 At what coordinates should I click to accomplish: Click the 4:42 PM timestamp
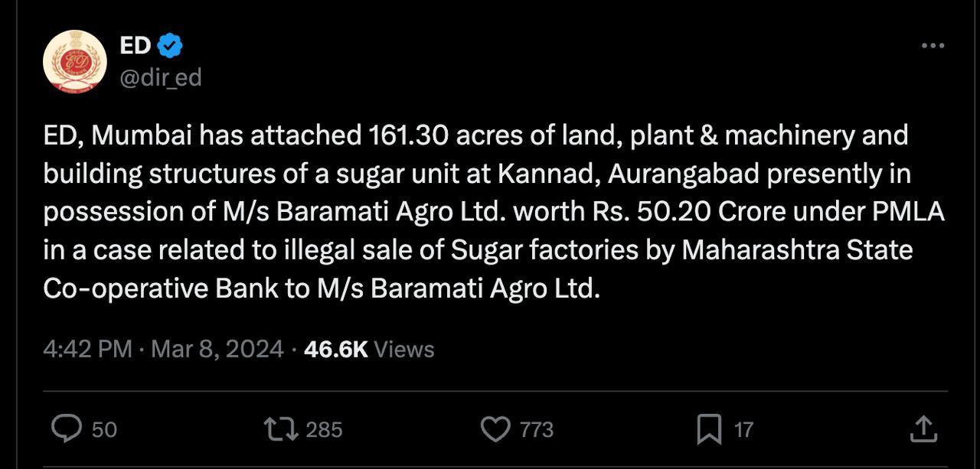click(88, 350)
